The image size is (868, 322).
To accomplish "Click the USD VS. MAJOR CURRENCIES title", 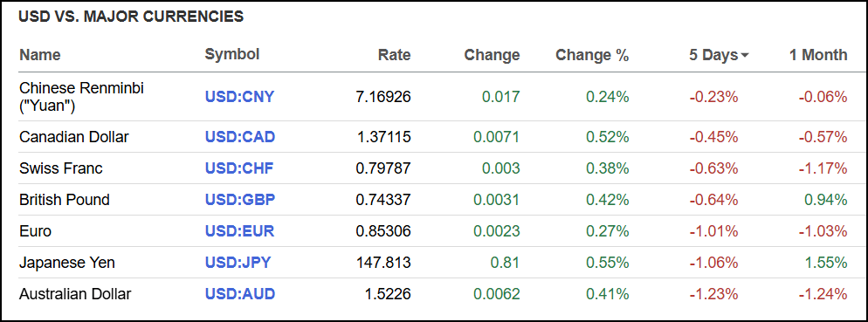I will [x=131, y=17].
